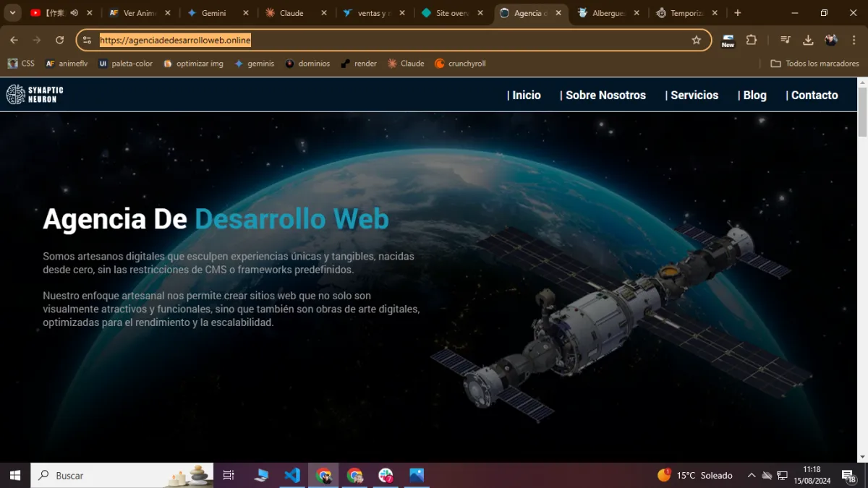This screenshot has width=868, height=488.
Task: Close the Gemini tab
Action: (246, 13)
